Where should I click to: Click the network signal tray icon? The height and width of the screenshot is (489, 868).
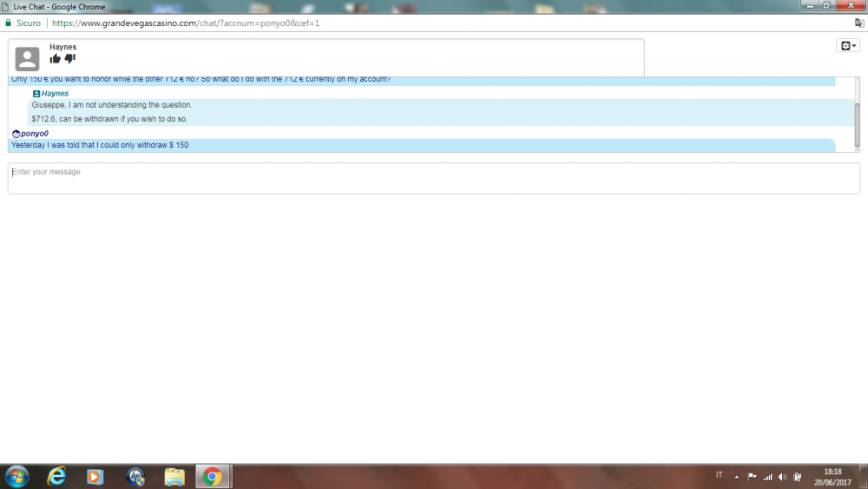(x=767, y=477)
